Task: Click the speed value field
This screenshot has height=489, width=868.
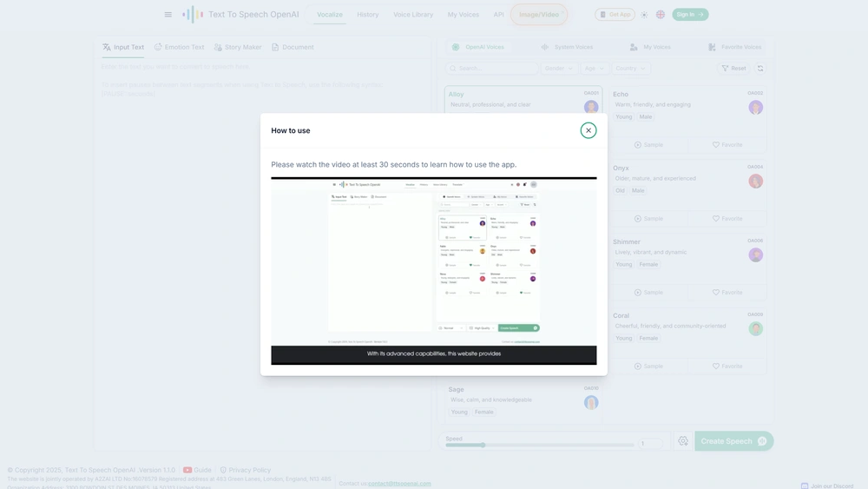Action: click(x=650, y=444)
